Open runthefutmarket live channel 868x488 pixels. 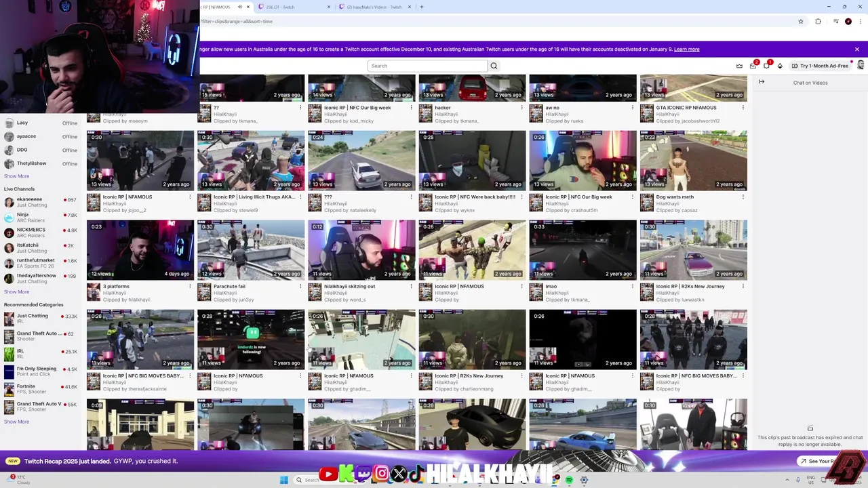click(41, 263)
